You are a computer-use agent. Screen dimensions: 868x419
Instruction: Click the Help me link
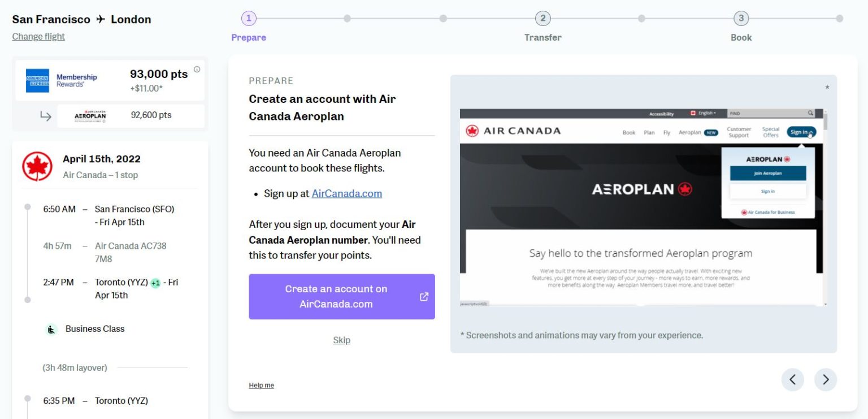[x=261, y=386]
